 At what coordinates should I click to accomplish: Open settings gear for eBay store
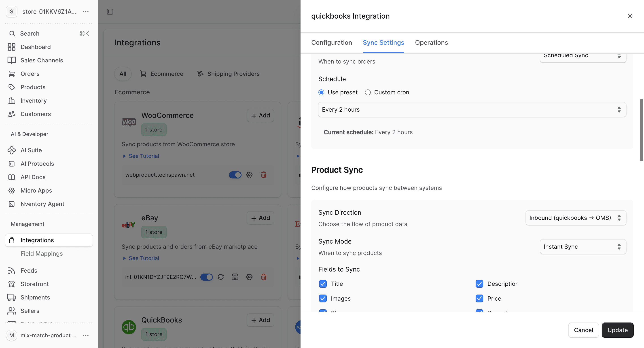[249, 277]
